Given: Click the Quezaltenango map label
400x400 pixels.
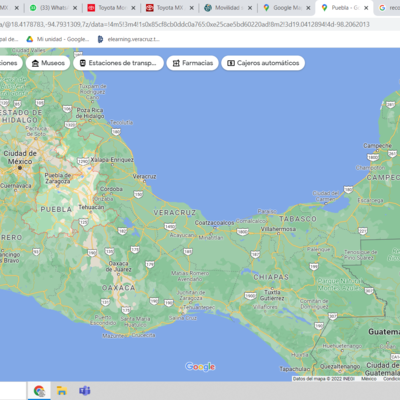Looking at the screenshot, I should pos(340,366).
